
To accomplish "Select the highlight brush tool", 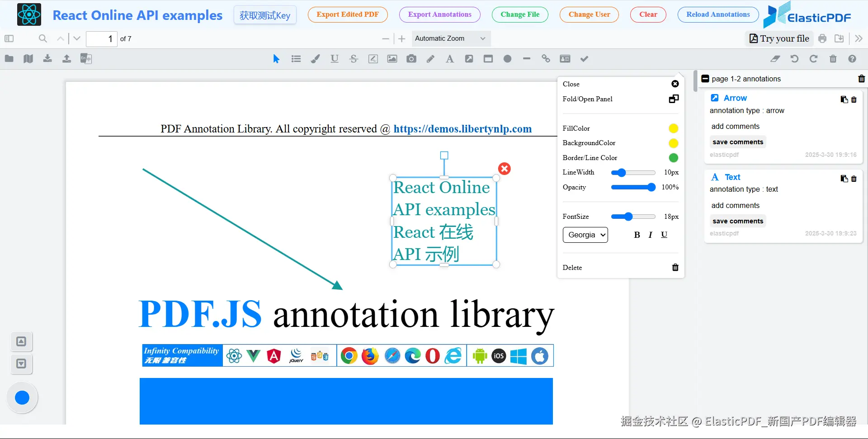I will tap(315, 59).
